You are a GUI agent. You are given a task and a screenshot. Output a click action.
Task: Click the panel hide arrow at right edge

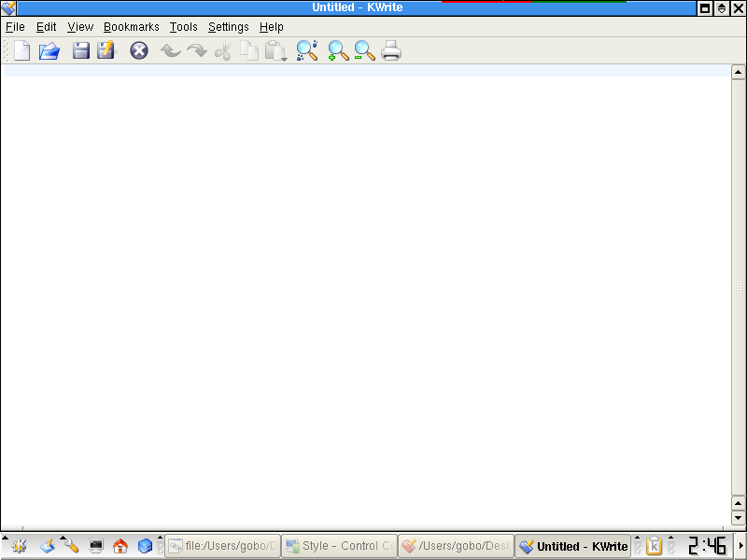point(740,546)
